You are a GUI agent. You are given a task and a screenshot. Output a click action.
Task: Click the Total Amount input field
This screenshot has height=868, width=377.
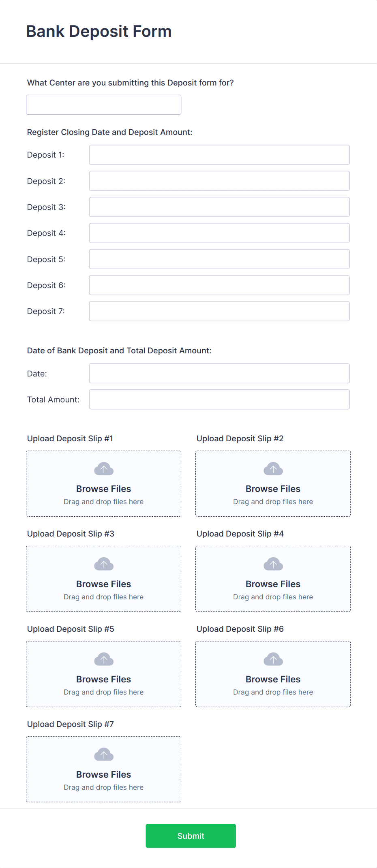pos(219,399)
